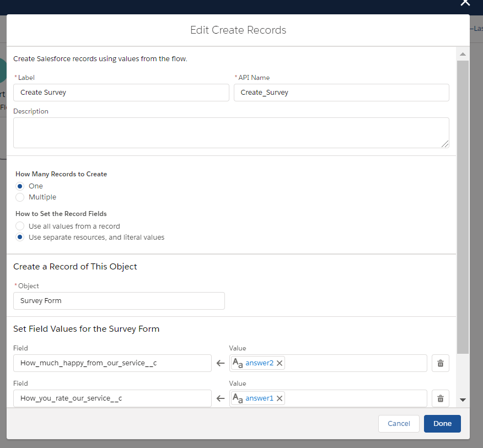This screenshot has height=448, width=483.
Task: Click the scrollbar down arrow
Action: point(463,400)
